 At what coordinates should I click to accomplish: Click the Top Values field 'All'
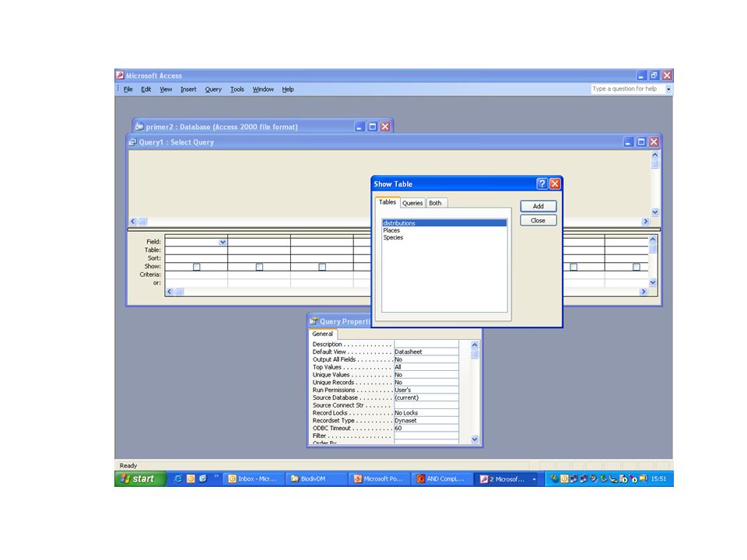[x=426, y=366]
